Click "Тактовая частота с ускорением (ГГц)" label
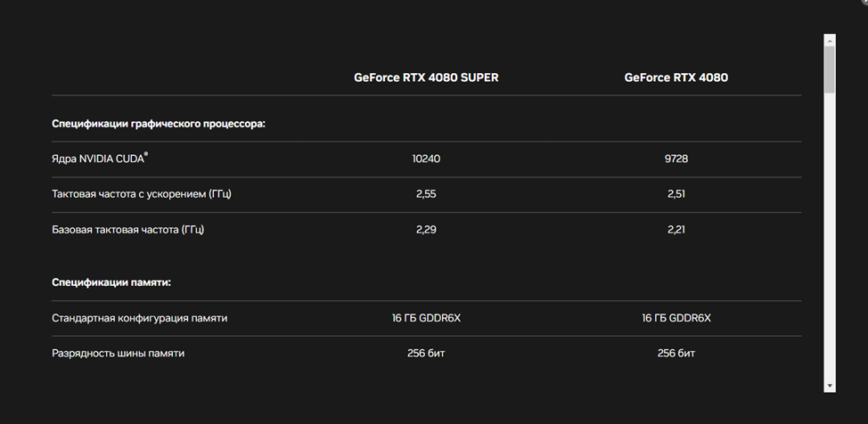 click(147, 193)
